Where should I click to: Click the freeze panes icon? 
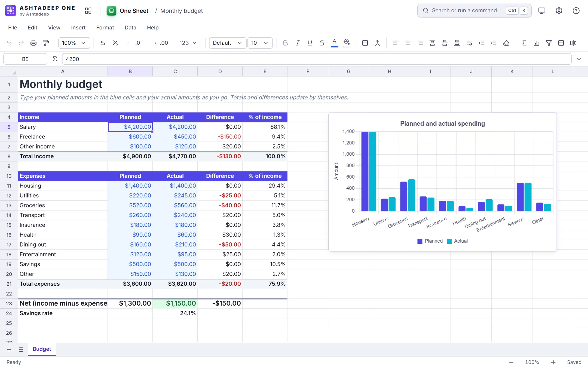561,43
